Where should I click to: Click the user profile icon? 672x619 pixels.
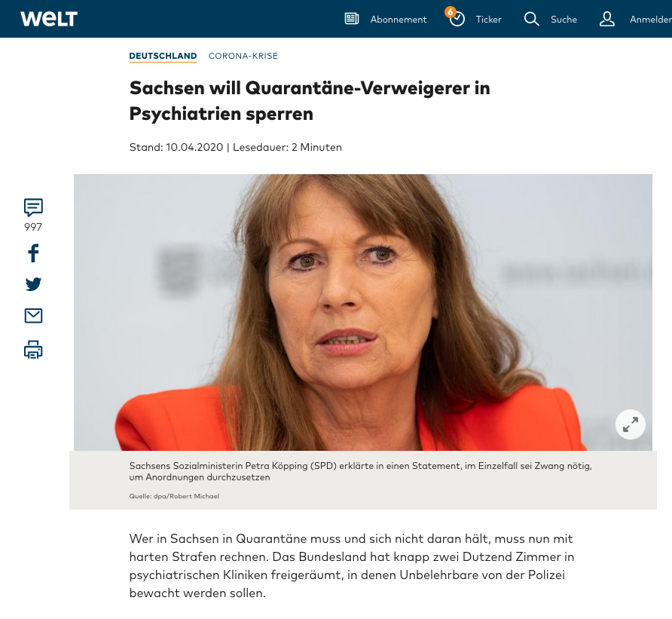607,19
